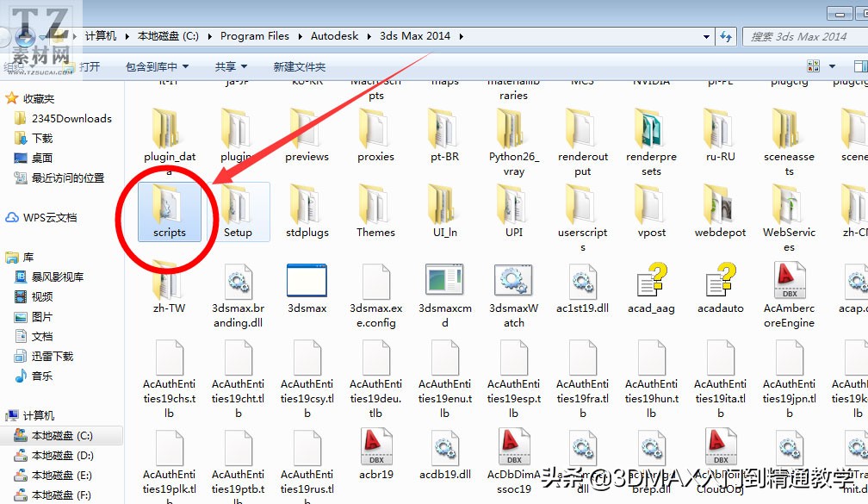Select the ac1st19.dll file
The image size is (868, 504).
(x=582, y=288)
